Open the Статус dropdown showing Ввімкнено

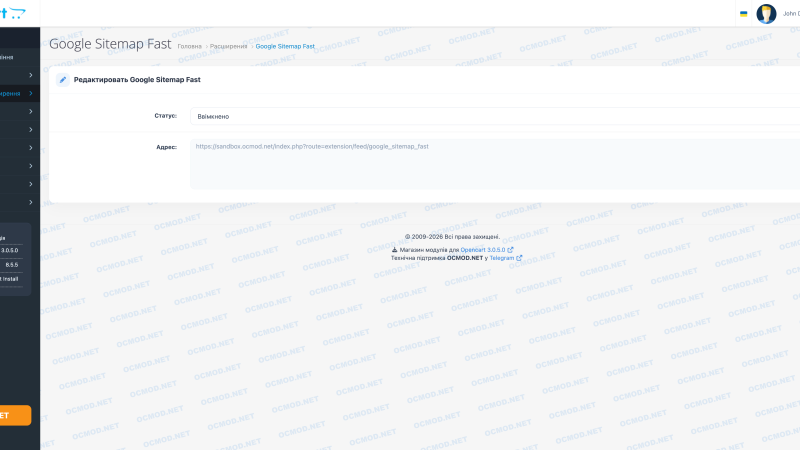click(x=495, y=116)
